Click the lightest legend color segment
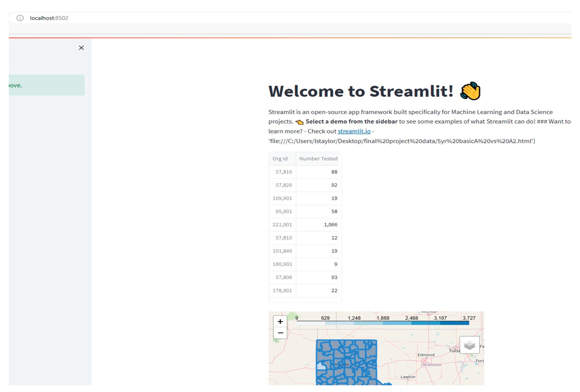The image size is (580, 392). pos(311,323)
